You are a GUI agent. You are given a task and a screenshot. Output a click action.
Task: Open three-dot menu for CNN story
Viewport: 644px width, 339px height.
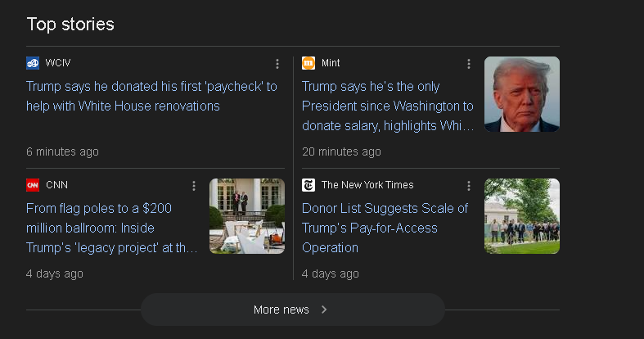(194, 186)
